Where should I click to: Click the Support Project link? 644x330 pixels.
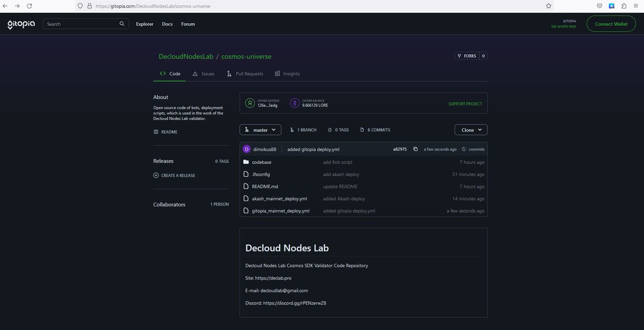point(465,104)
